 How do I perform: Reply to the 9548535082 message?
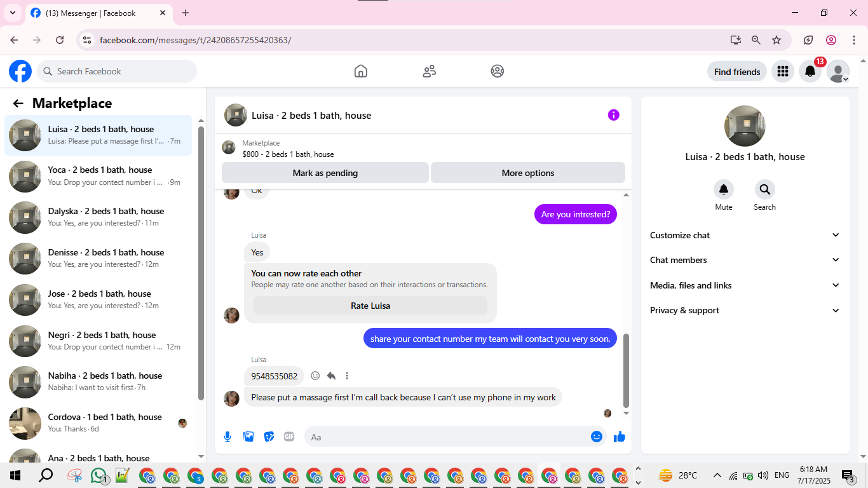tap(331, 376)
